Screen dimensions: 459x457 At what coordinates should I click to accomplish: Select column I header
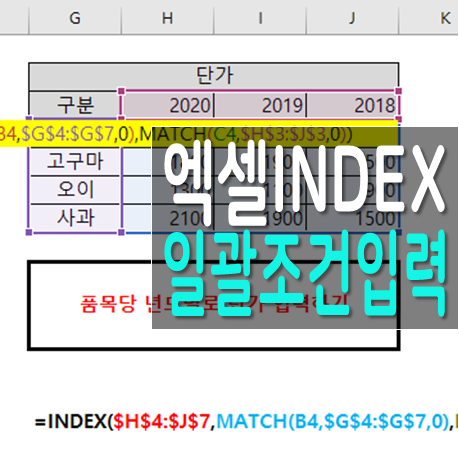(260, 17)
